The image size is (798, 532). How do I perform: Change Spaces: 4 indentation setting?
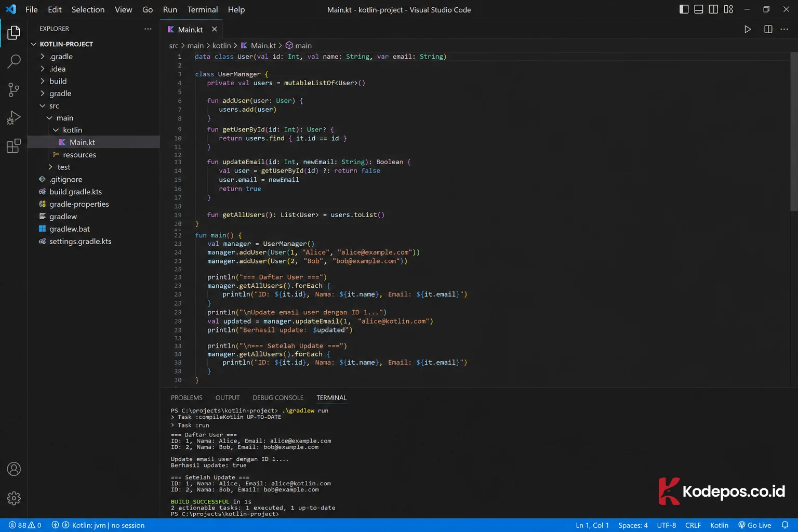point(633,525)
